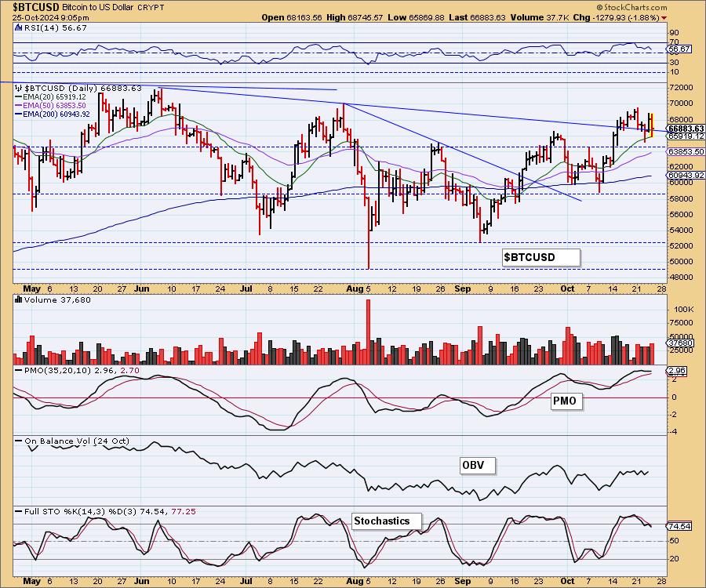
Task: Click the tall August 5 volume spike bar
Action: (x=369, y=332)
